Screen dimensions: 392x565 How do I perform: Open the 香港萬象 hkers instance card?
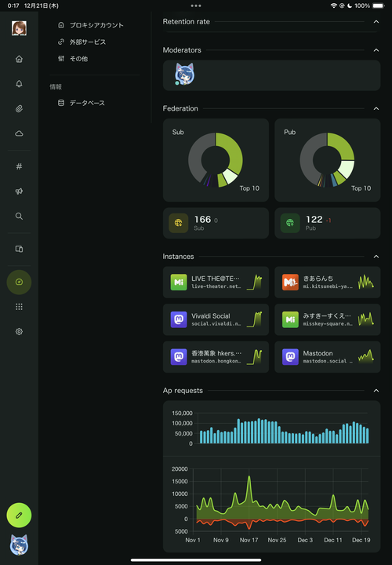pos(216,357)
